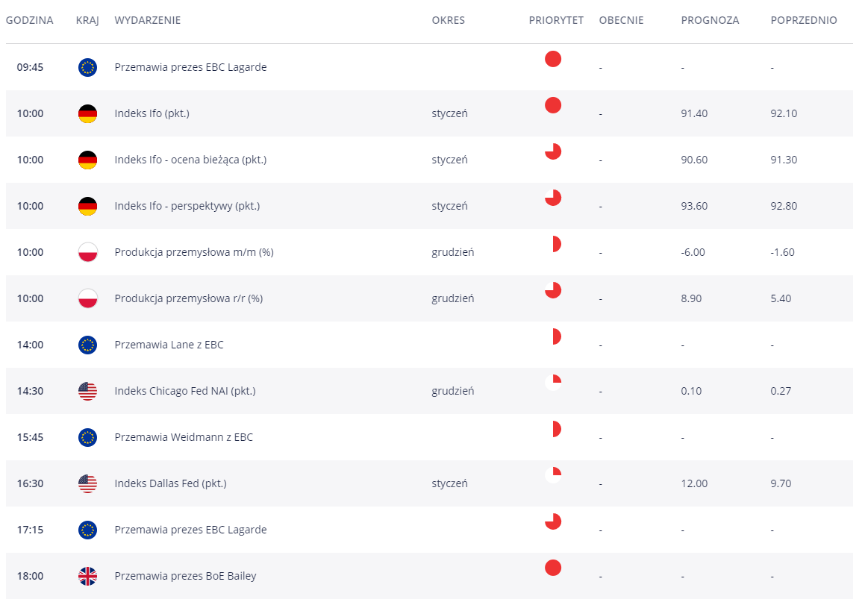This screenshot has width=868, height=611.
Task: Open Indeks Ifo - ocena bieżąca (pkt.)
Action: pyautogui.click(x=190, y=160)
